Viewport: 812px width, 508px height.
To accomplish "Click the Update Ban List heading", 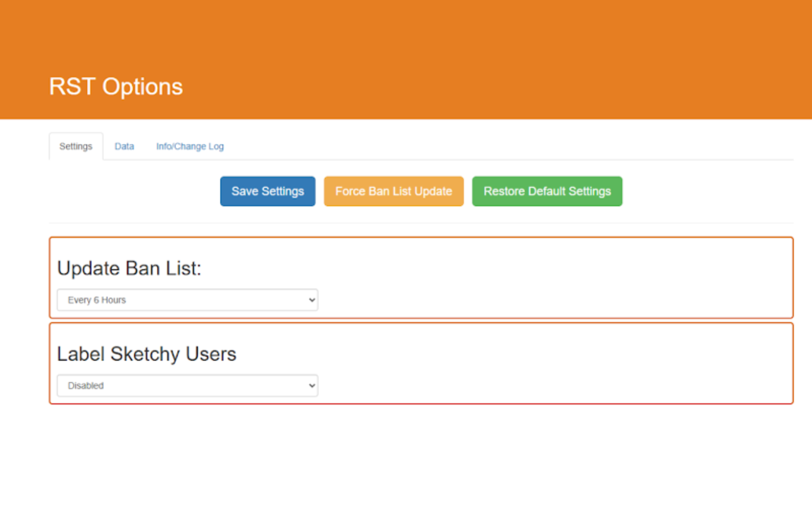I will [129, 269].
